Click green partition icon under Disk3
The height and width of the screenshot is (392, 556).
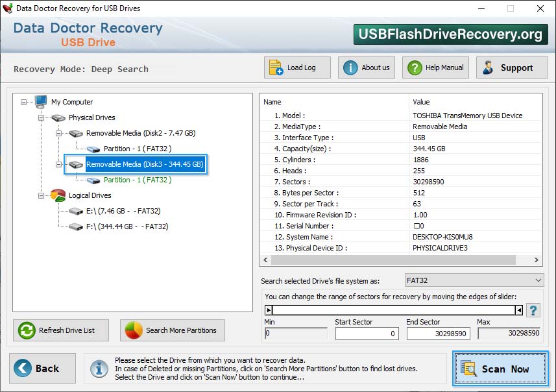click(93, 180)
